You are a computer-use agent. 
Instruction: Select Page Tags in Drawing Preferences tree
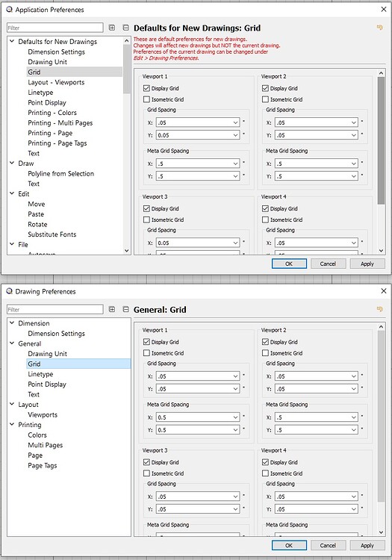(x=43, y=465)
